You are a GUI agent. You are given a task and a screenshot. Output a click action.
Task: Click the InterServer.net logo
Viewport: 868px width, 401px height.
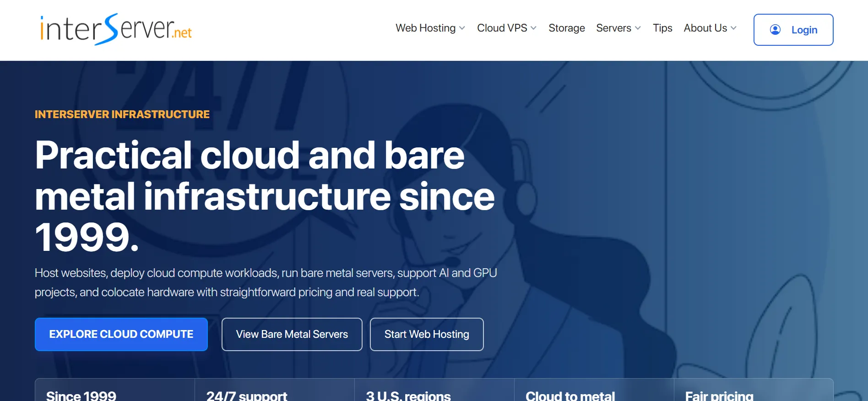tap(116, 29)
